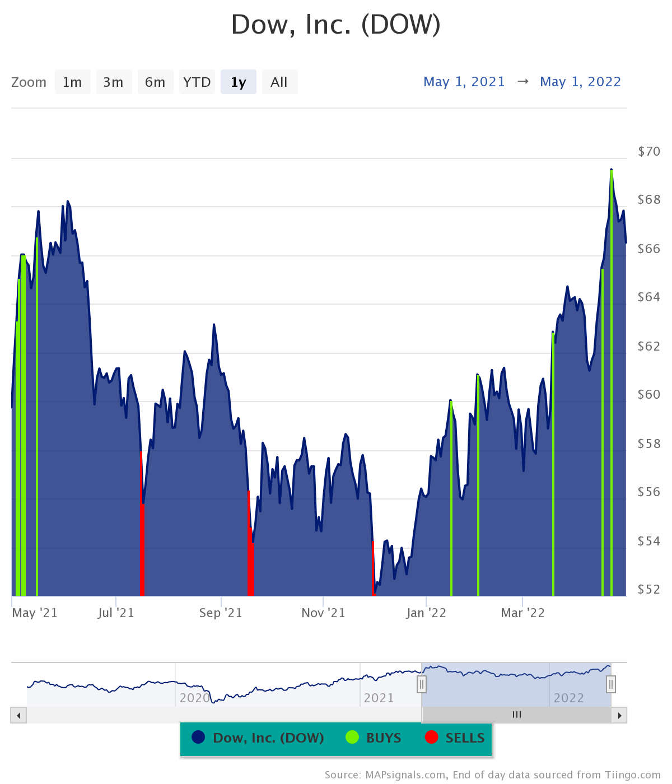Click navigator scrollbar right arrow

click(x=619, y=715)
